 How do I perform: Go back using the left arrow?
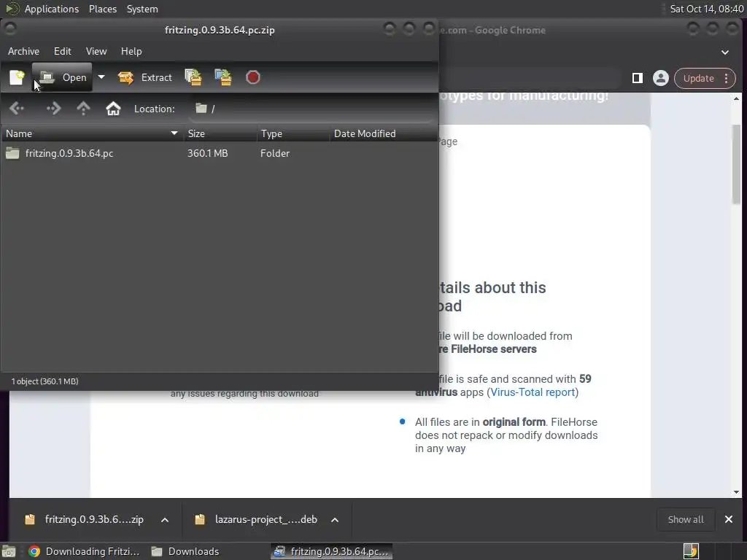17,109
